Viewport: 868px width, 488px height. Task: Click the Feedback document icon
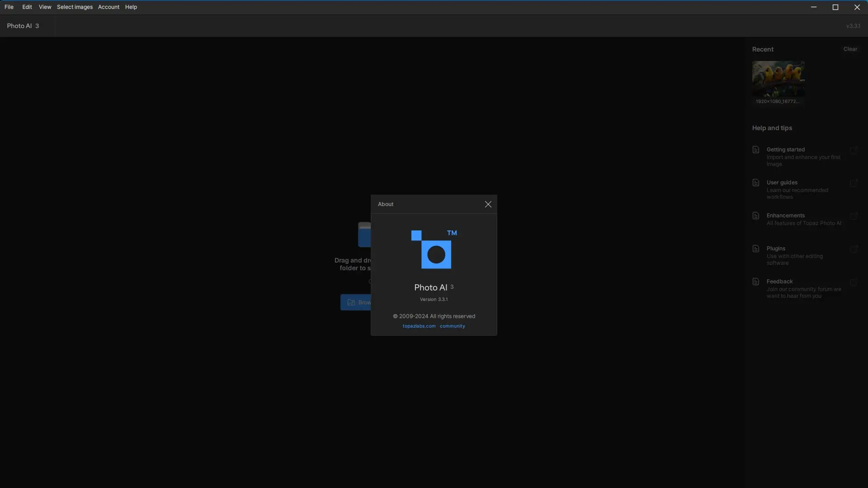pyautogui.click(x=756, y=282)
